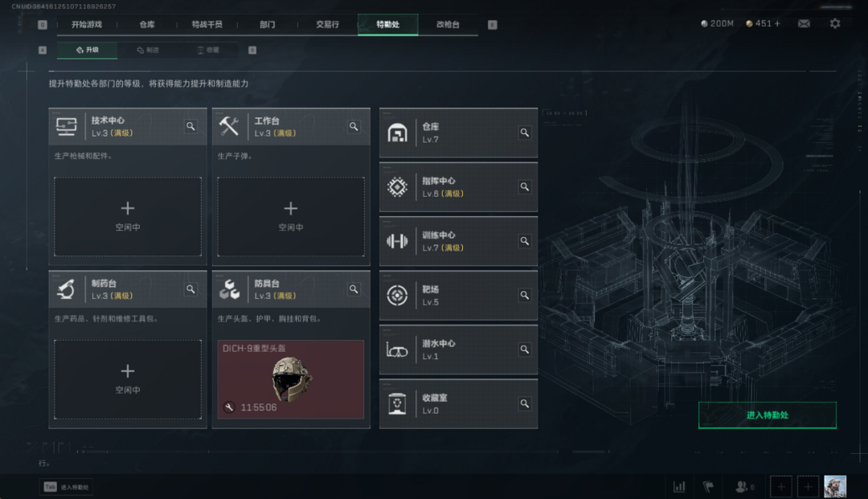Click 进入特勤处 green button
868x499 pixels.
click(768, 415)
